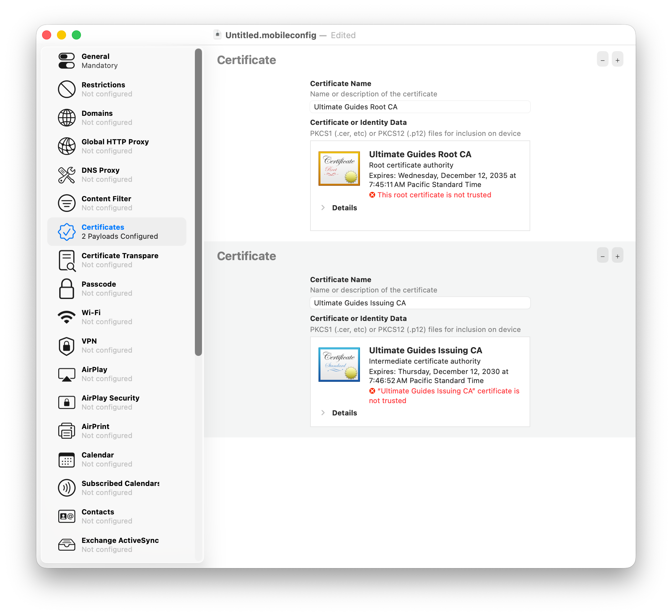Open the Passcode payload lock icon
Image resolution: width=672 pixels, height=616 pixels.
pyautogui.click(x=67, y=289)
